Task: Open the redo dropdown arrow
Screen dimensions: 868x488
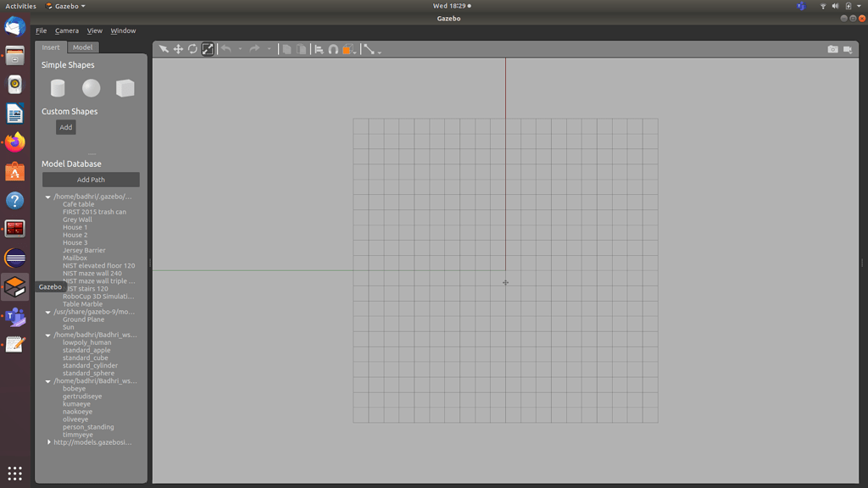Action: 269,49
